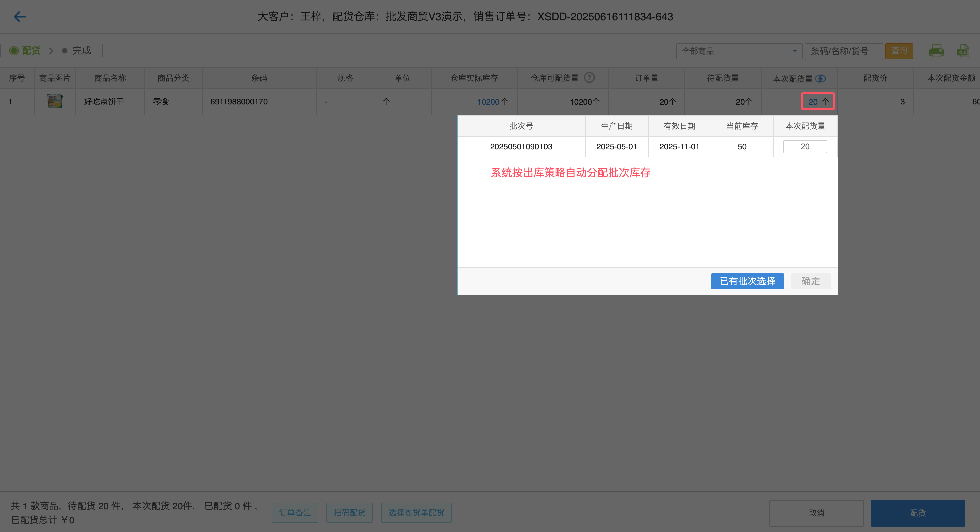This screenshot has width=980, height=532.
Task: Click the 生产日期 column header
Action: pos(616,126)
